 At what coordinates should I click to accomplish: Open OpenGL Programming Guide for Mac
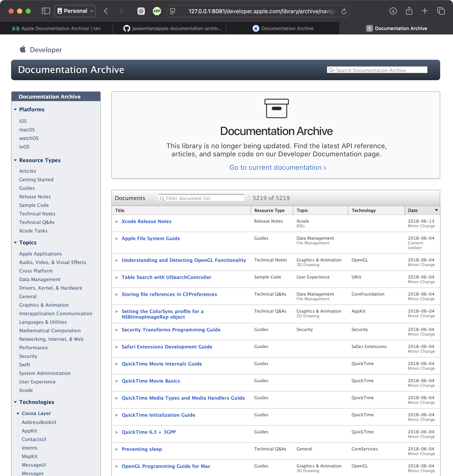[166, 466]
